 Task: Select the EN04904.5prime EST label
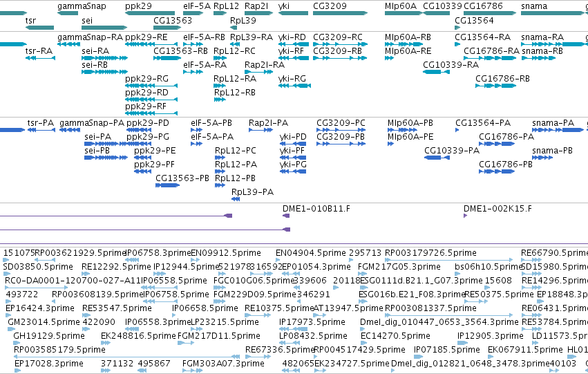click(310, 253)
